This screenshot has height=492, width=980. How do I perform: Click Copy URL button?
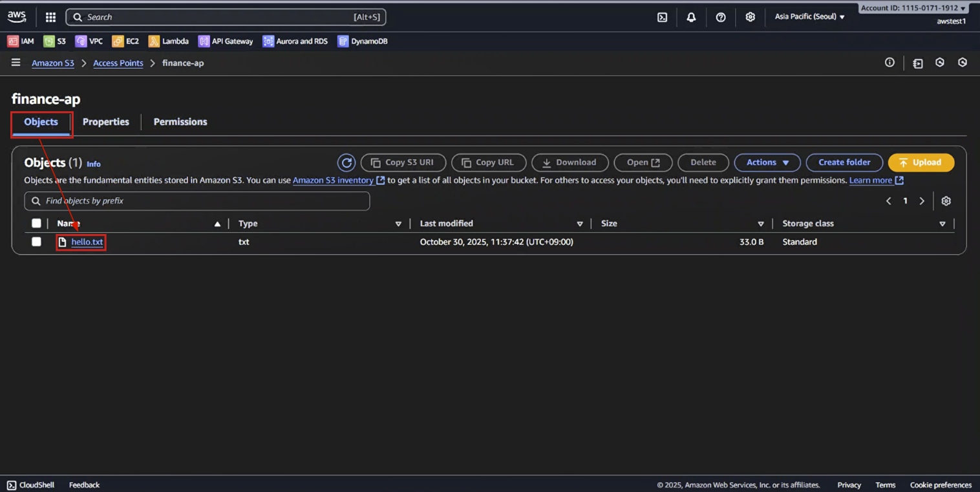489,163
